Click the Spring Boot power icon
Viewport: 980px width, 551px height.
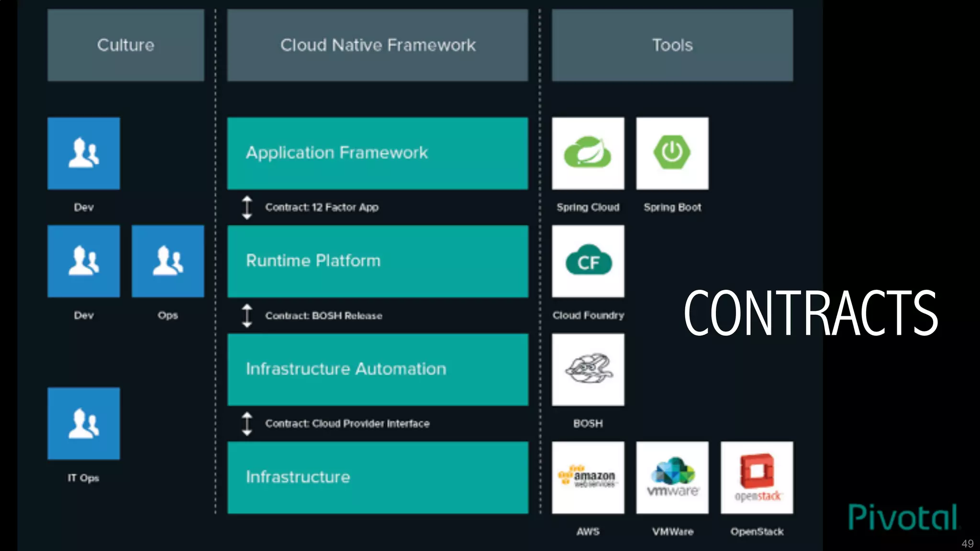[672, 153]
